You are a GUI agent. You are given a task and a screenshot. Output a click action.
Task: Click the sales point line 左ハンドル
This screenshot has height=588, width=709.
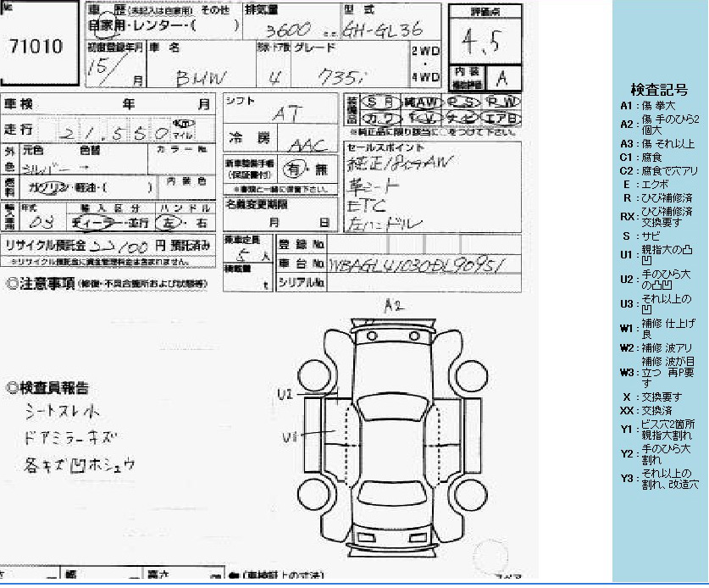pyautogui.click(x=385, y=224)
